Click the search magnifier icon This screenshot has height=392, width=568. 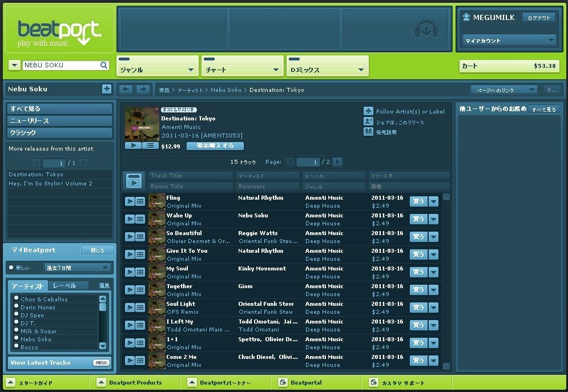[104, 65]
